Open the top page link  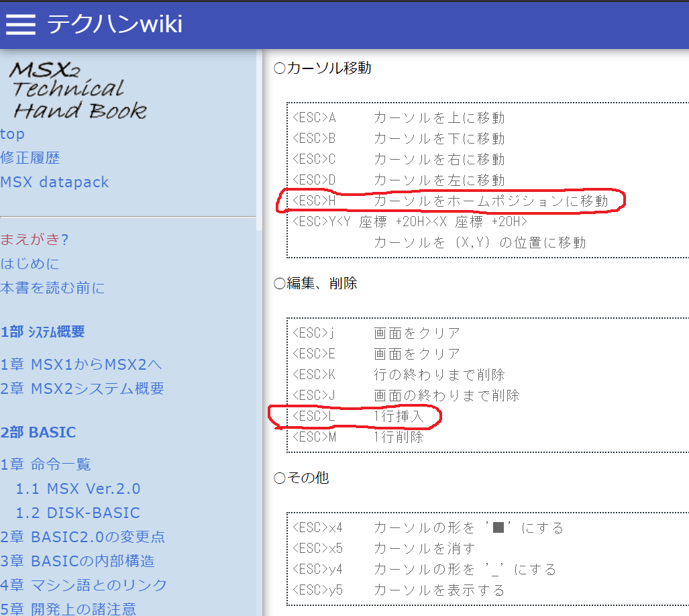(x=12, y=134)
